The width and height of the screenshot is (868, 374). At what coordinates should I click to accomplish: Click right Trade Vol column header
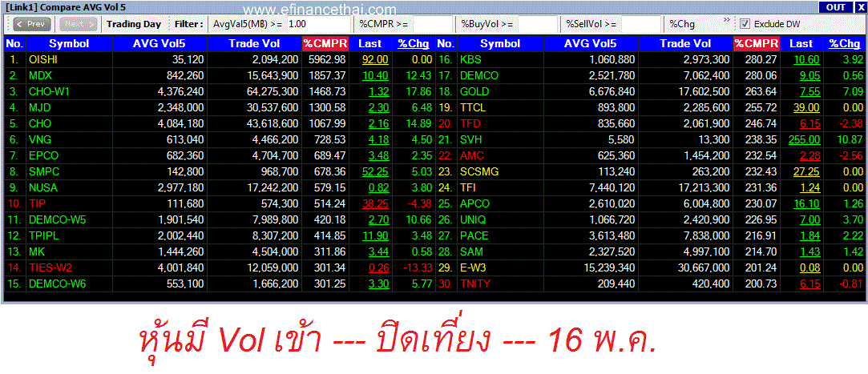686,44
